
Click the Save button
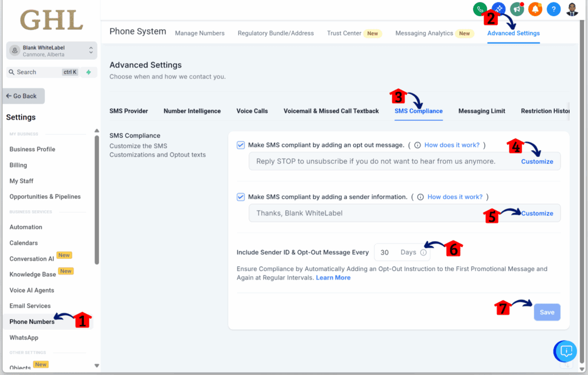pyautogui.click(x=547, y=312)
